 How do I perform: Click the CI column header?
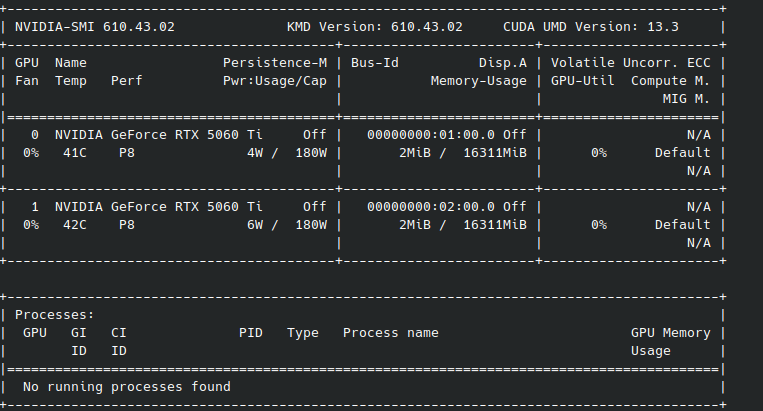(119, 333)
